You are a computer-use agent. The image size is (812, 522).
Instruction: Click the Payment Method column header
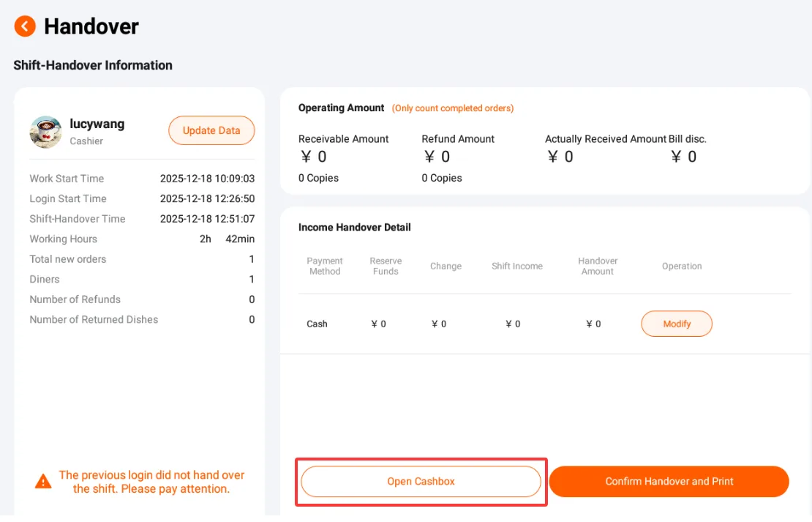tap(325, 266)
